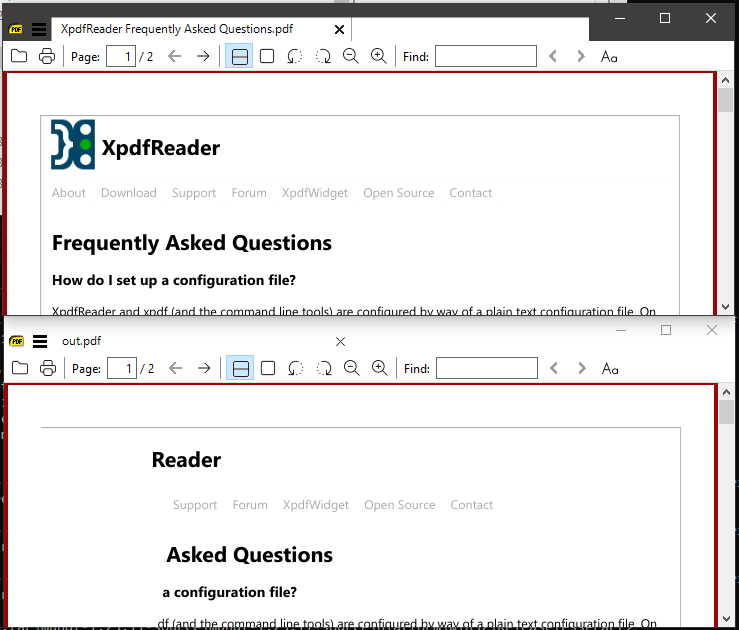The width and height of the screenshot is (739, 630).
Task: Click Open Source link in upper document
Action: [x=399, y=193]
